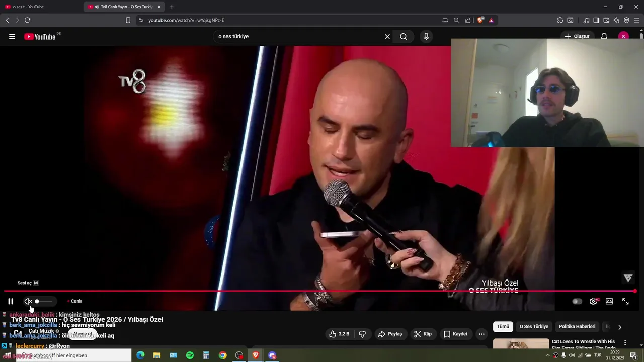The height and width of the screenshot is (362, 644).
Task: Create a clip with the Klip button
Action: coord(423,334)
